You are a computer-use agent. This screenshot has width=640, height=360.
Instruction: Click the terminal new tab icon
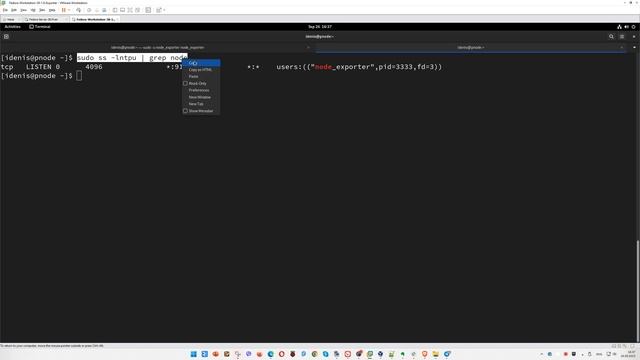6,36
